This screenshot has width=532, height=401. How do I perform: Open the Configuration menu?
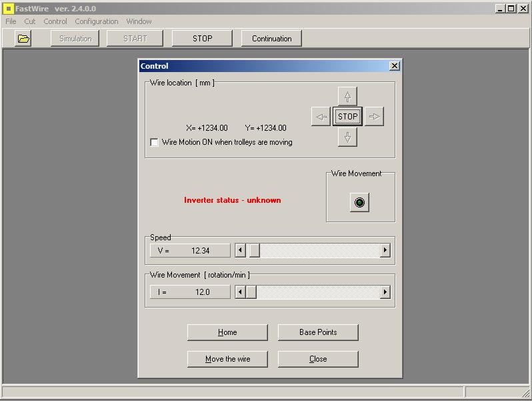[x=96, y=21]
